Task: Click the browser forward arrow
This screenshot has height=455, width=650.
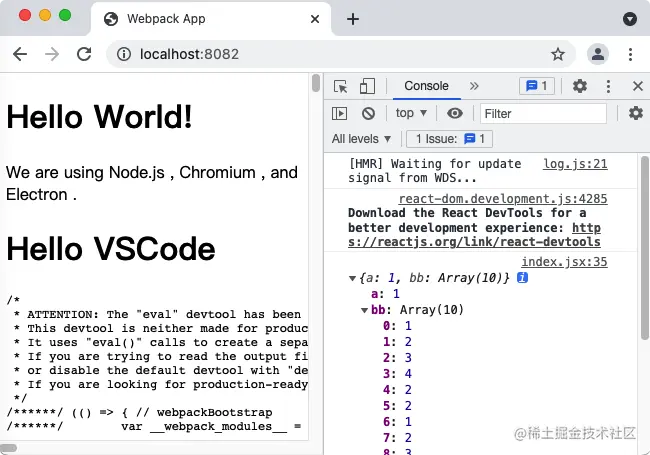Action: (x=52, y=54)
